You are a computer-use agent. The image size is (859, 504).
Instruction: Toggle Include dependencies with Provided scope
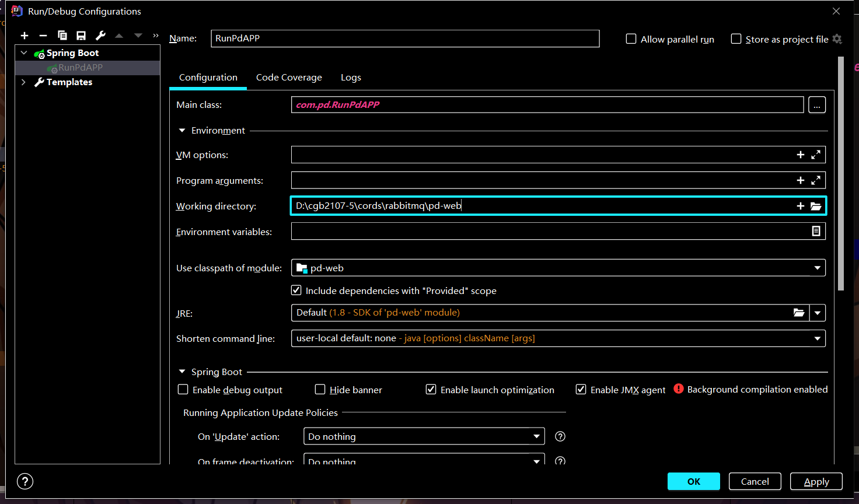(x=296, y=290)
